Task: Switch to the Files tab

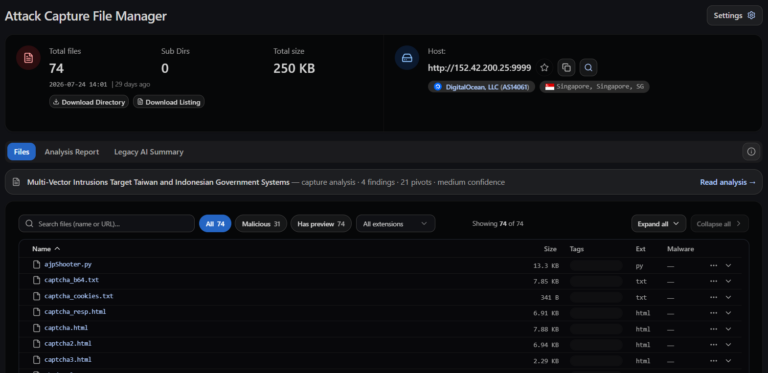Action: [x=22, y=152]
